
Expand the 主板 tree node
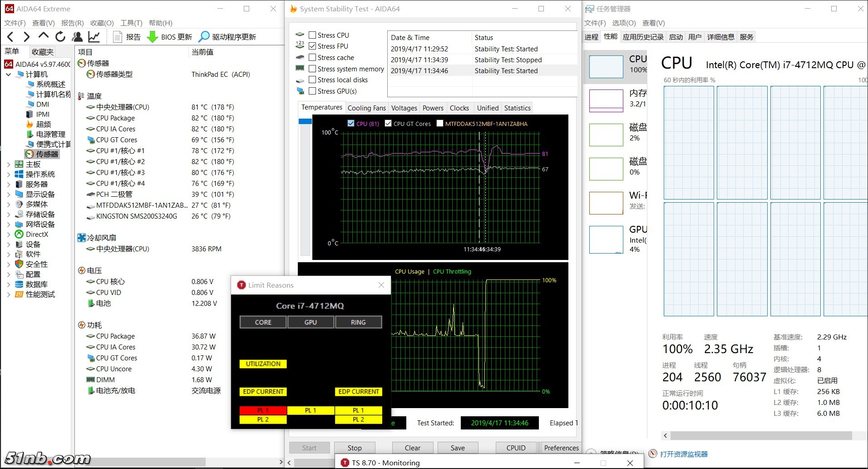click(9, 164)
